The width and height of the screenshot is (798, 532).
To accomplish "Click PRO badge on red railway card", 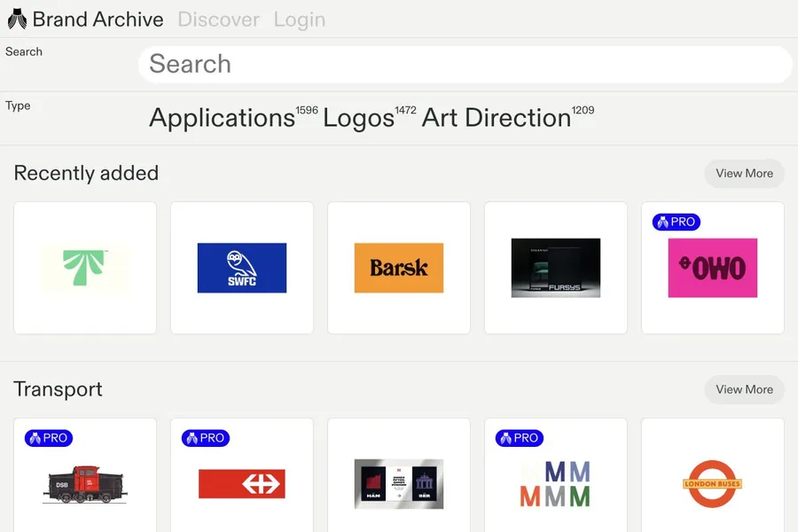I will 206,438.
